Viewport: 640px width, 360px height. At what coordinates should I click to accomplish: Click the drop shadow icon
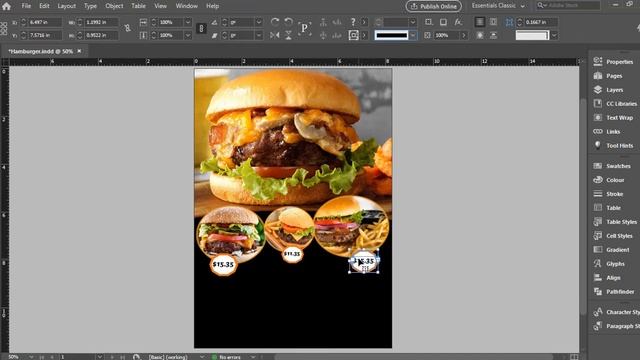pyautogui.click(x=443, y=22)
